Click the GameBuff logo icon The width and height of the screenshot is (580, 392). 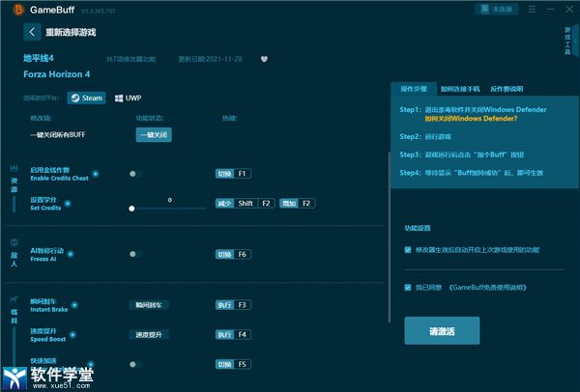pos(18,10)
